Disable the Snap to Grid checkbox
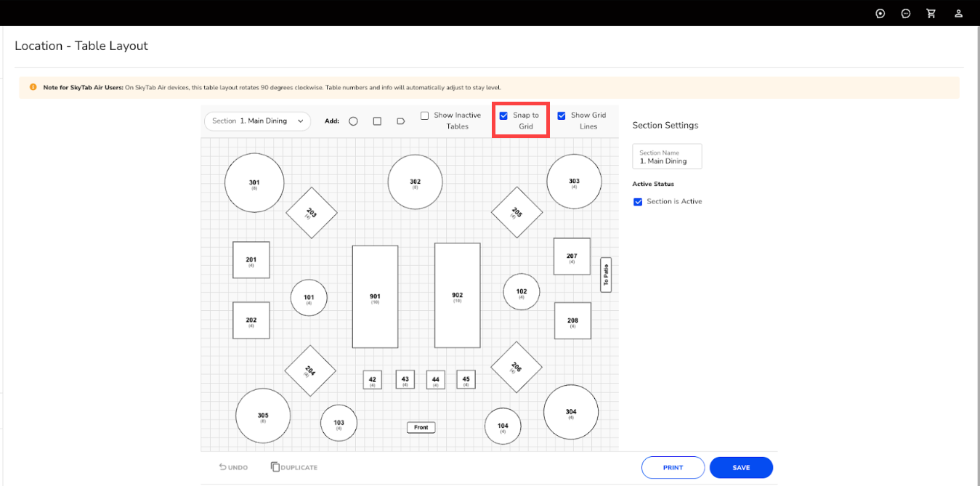Image resolution: width=980 pixels, height=486 pixels. (x=503, y=116)
